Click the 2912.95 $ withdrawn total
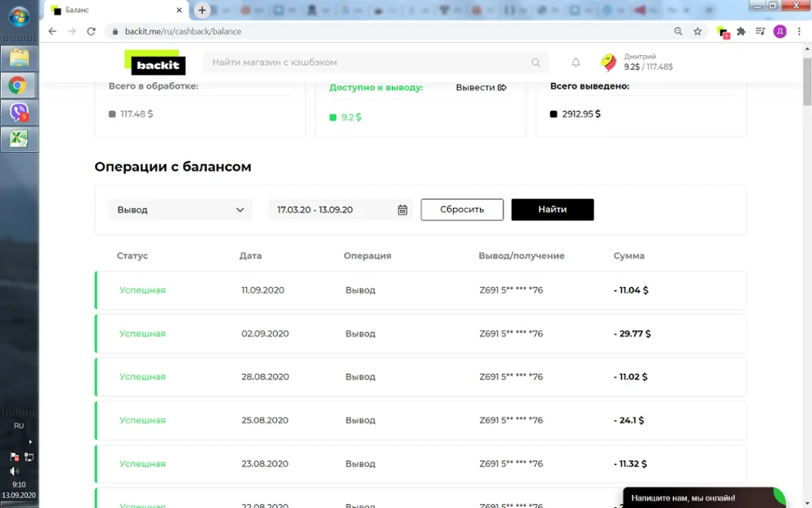812x508 pixels. point(581,114)
